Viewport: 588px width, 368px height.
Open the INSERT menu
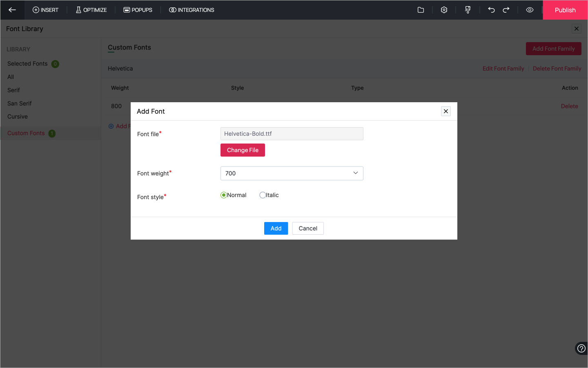(45, 10)
